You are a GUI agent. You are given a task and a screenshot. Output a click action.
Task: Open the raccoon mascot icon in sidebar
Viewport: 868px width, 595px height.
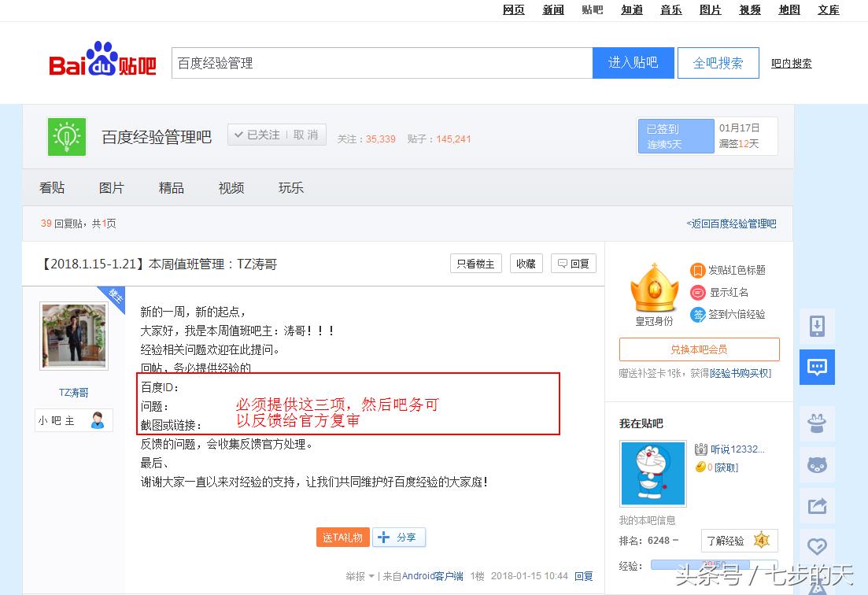(817, 465)
